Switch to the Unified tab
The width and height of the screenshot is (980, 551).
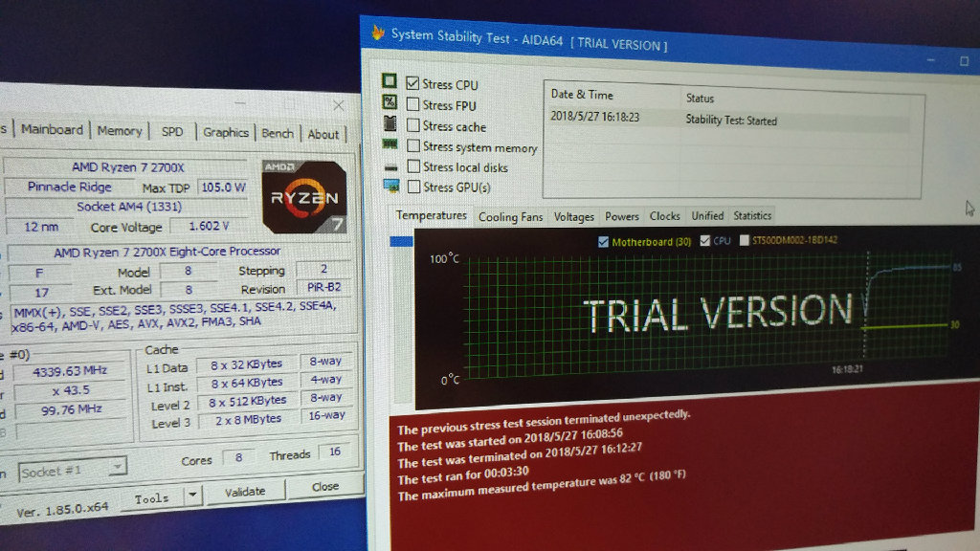tap(707, 215)
